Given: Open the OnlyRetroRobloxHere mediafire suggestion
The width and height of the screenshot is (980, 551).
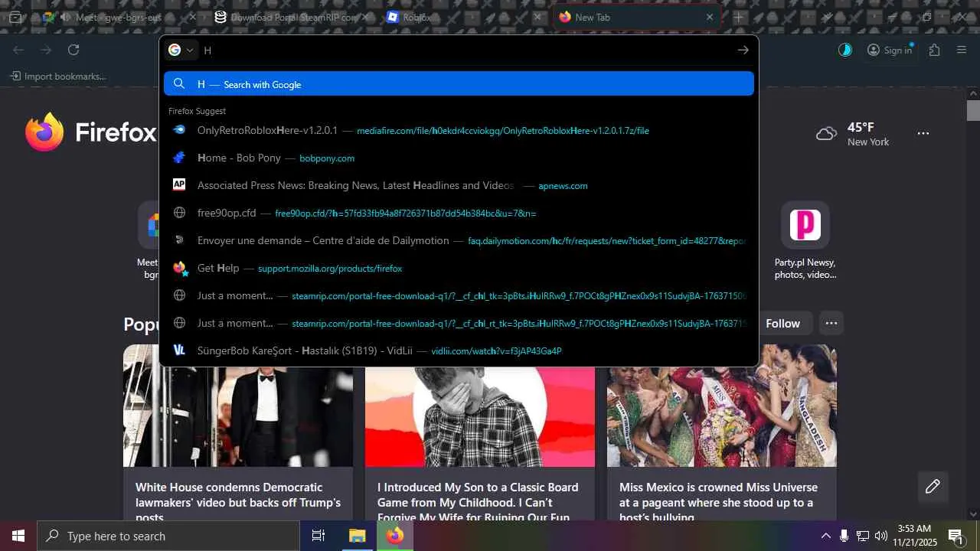Looking at the screenshot, I should pyautogui.click(x=459, y=130).
